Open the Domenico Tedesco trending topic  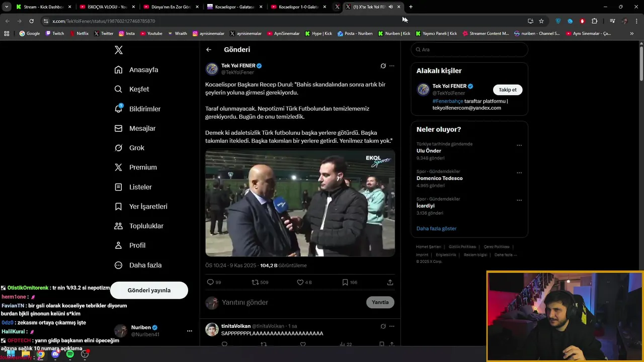[440, 178]
